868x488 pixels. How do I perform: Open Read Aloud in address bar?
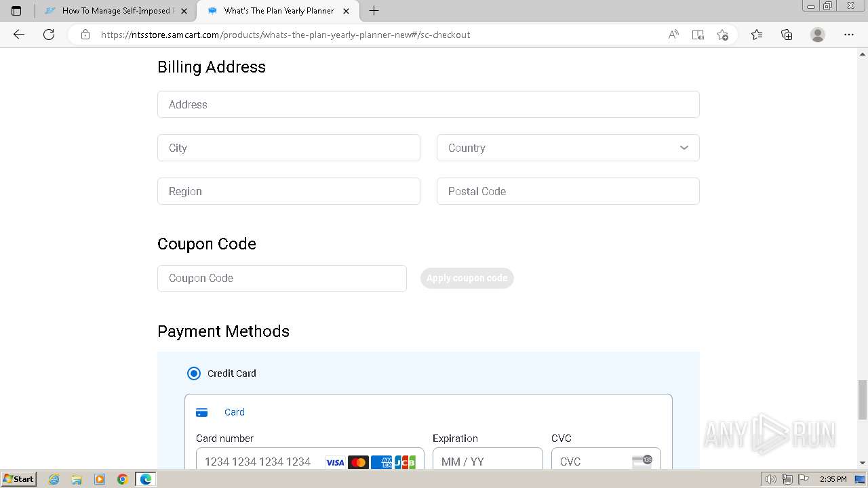[673, 35]
